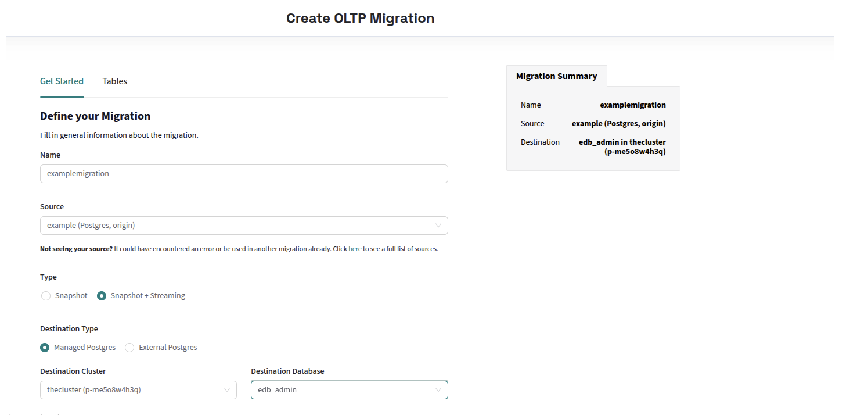
Task: Open the Source dropdown
Action: pos(244,225)
